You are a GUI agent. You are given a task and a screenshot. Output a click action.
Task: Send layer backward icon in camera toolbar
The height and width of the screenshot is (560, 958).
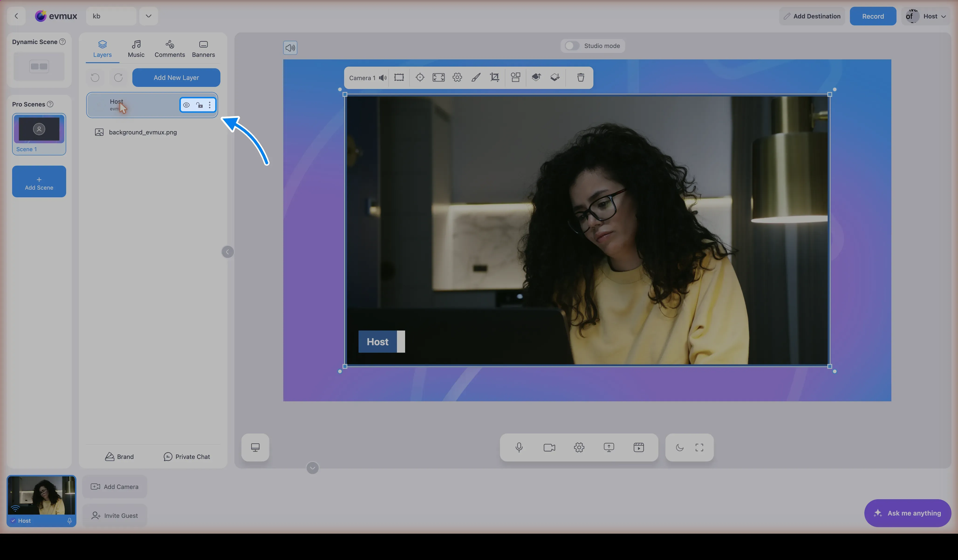[555, 78]
